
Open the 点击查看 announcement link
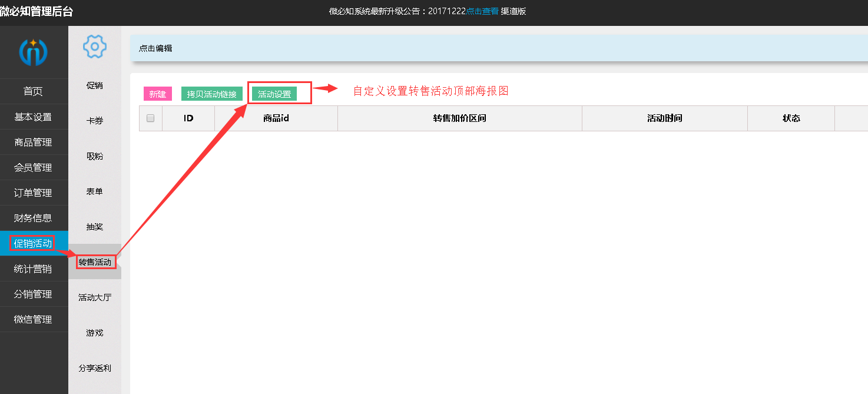click(x=482, y=11)
